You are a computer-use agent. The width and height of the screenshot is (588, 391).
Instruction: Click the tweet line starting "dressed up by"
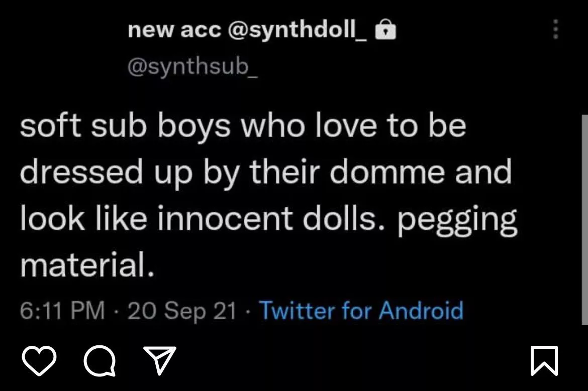click(265, 172)
